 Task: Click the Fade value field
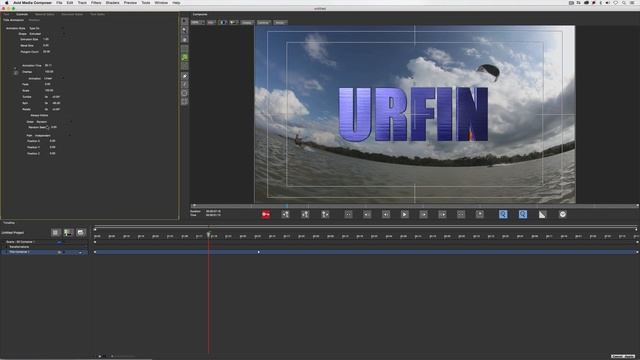coord(48,84)
